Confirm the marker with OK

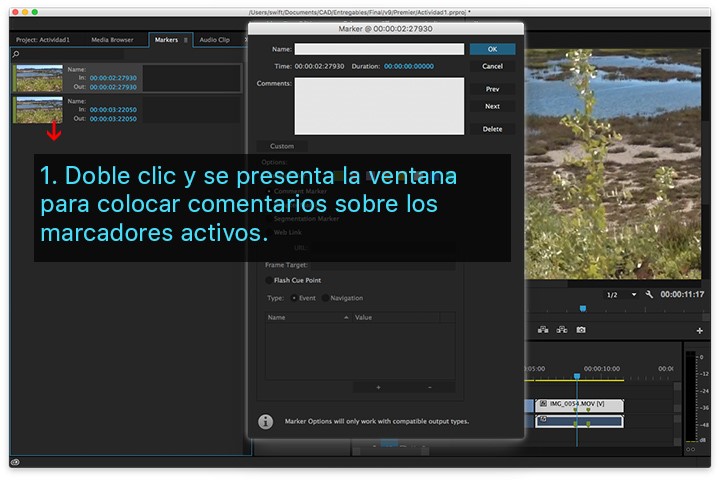tap(492, 49)
